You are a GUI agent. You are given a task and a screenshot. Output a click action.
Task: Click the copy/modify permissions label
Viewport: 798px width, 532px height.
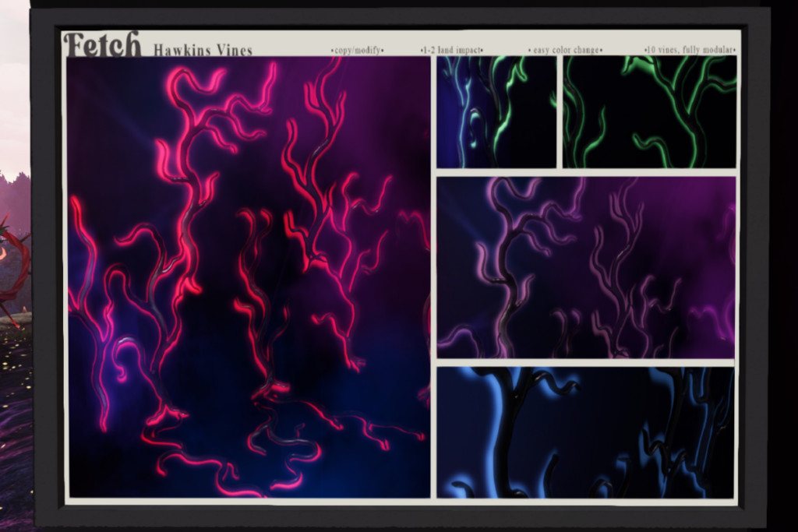tap(357, 51)
